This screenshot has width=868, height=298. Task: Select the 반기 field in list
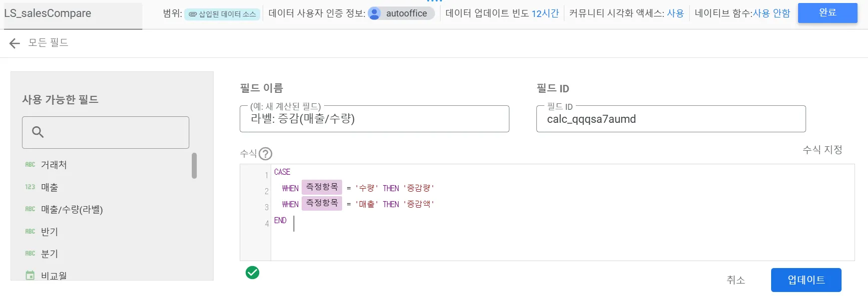pyautogui.click(x=49, y=232)
